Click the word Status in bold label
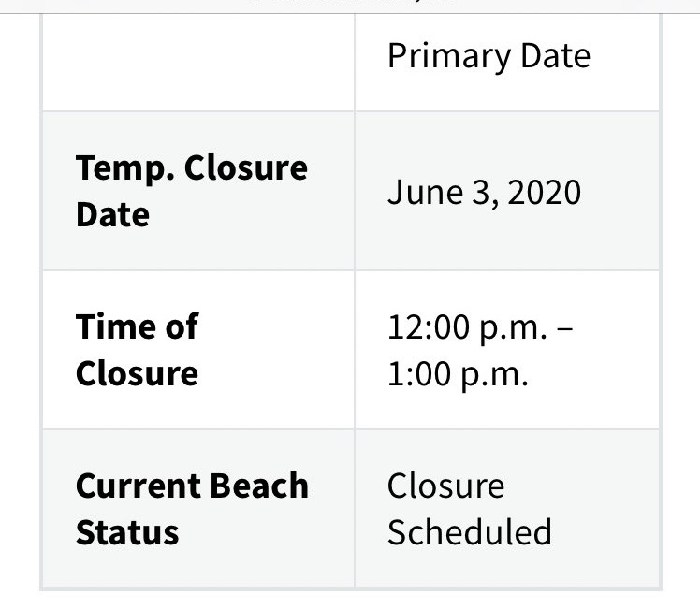Image resolution: width=700 pixels, height=609 pixels. [127, 532]
